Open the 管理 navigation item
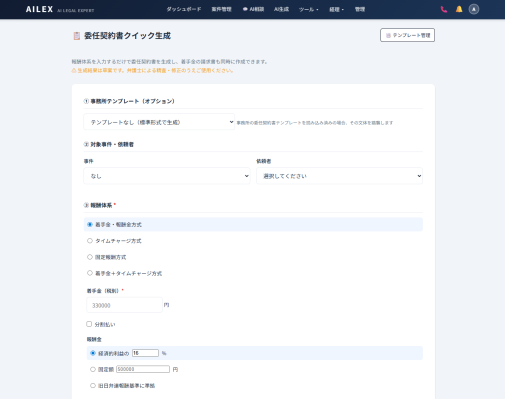Image resolution: width=505 pixels, height=399 pixels. (x=360, y=9)
